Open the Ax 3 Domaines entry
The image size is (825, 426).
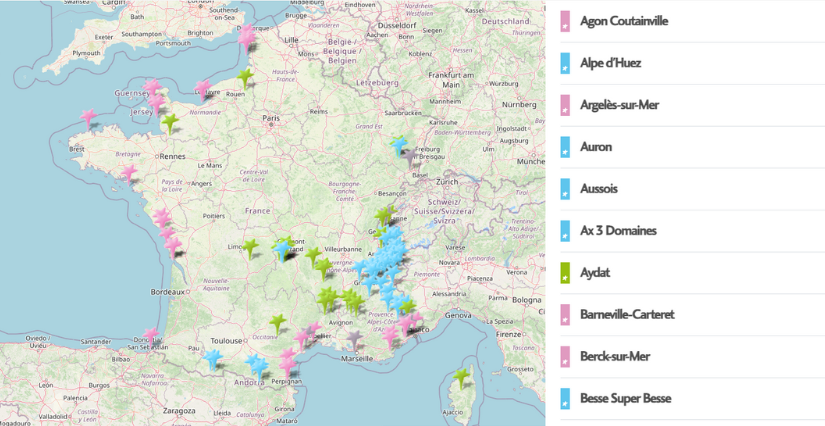[618, 231]
